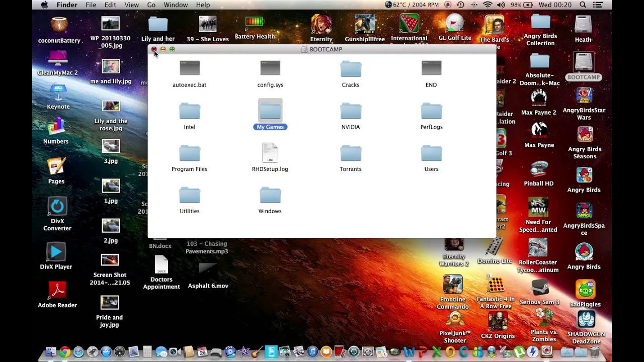Launch coconutBattery from the desktop

coord(59,25)
